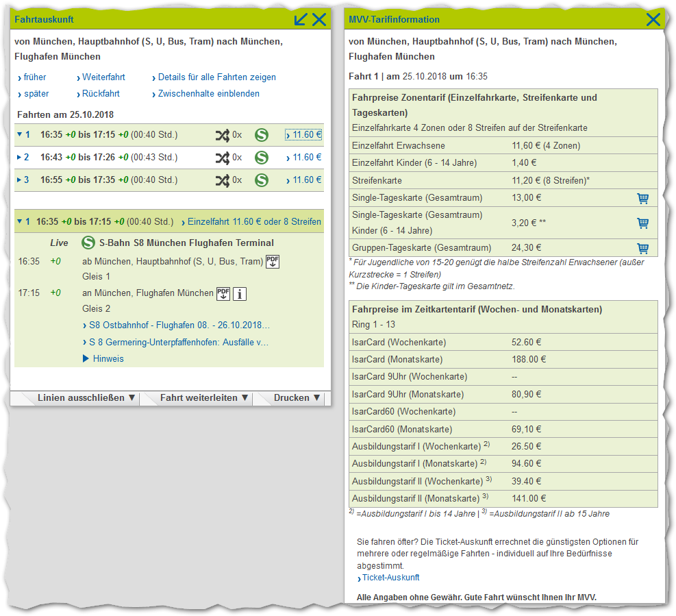The image size is (676, 616).
Task: Click the S-Bahn logo in trip 16:43 row
Action: click(x=261, y=158)
